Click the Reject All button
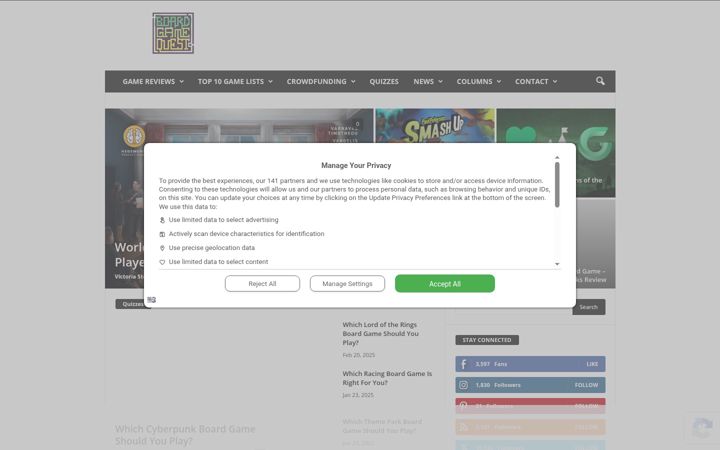 coord(262,284)
